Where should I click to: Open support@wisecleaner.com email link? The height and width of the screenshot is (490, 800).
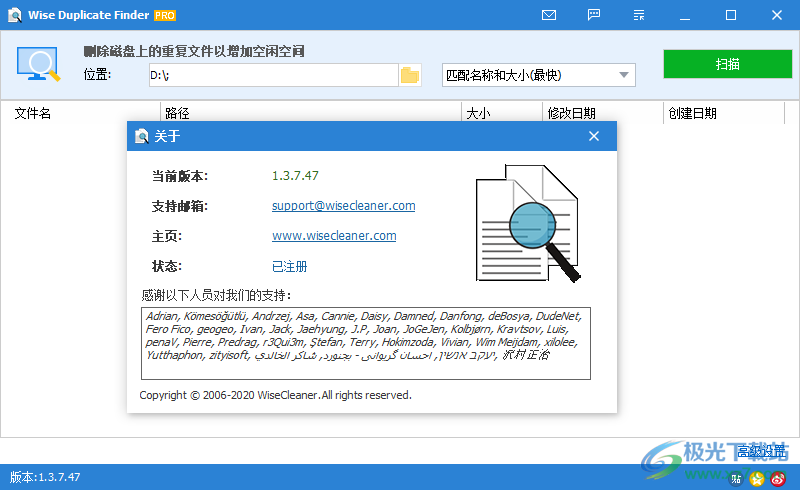pos(343,206)
